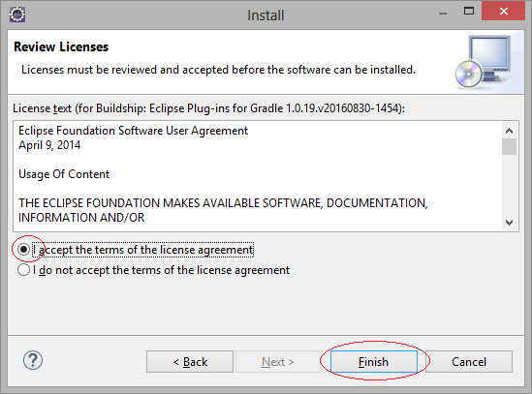The height and width of the screenshot is (394, 532).
Task: Click the greyed-out Next button
Action: click(x=278, y=362)
